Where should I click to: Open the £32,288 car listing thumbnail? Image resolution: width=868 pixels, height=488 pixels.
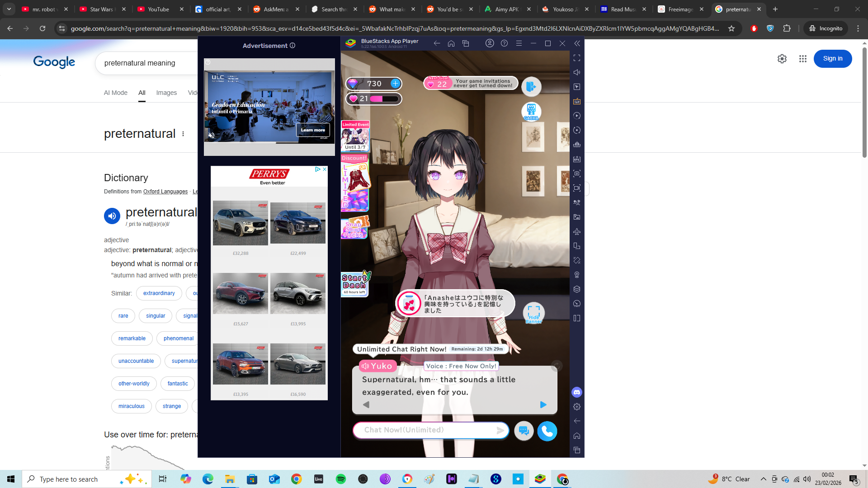tap(241, 223)
